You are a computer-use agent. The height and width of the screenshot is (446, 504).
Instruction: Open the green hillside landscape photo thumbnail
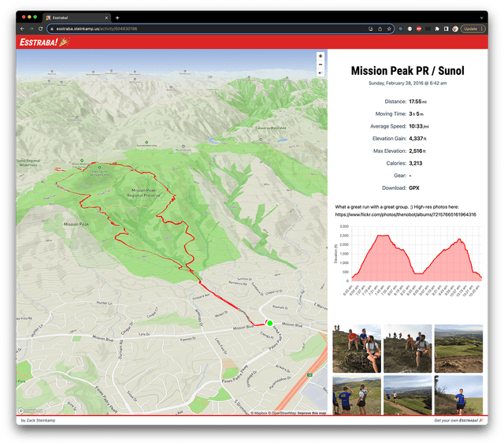click(458, 348)
